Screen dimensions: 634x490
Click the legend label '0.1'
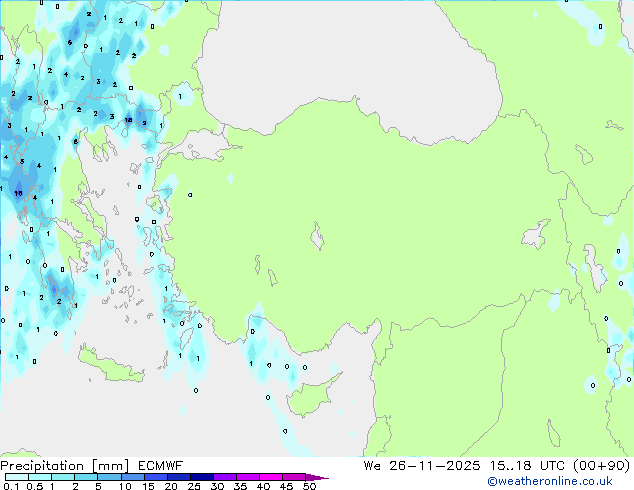click(11, 486)
